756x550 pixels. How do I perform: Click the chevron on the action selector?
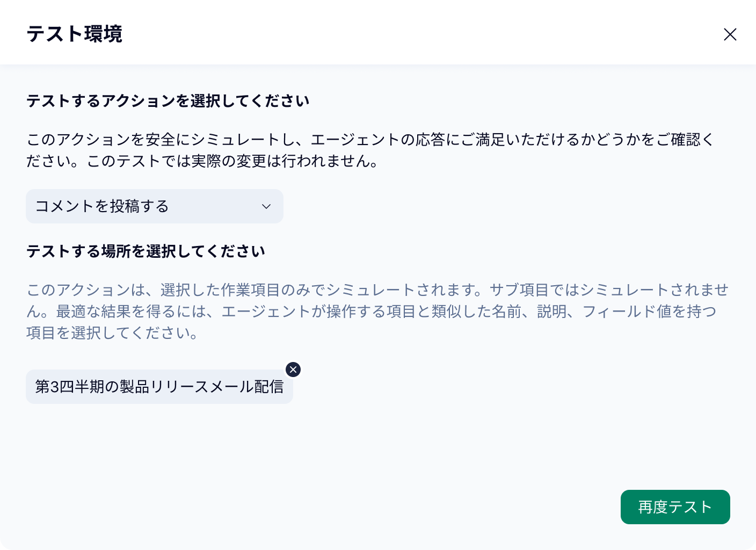pos(266,206)
